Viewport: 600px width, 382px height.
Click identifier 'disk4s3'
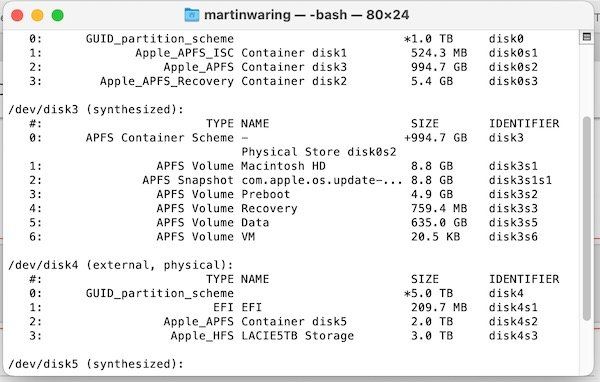[513, 336]
